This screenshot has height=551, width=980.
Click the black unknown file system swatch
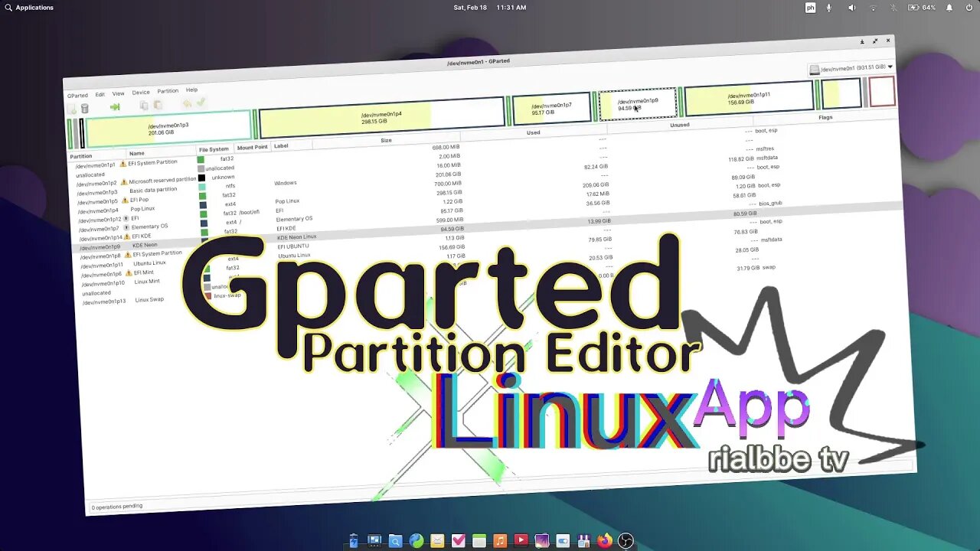[201, 178]
